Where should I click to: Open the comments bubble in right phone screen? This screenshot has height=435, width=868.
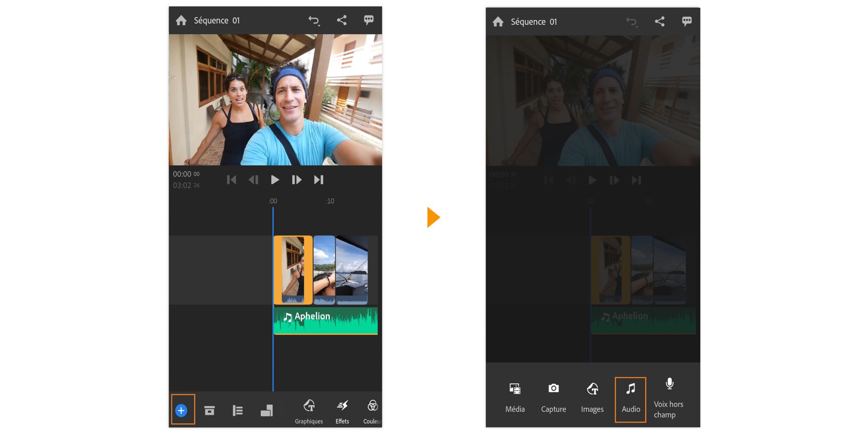tap(687, 21)
